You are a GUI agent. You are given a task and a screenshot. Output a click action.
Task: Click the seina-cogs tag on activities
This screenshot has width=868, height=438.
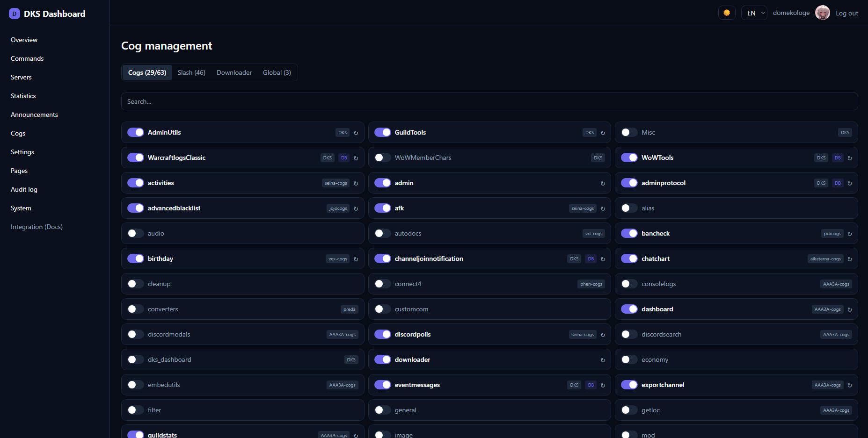coord(336,183)
